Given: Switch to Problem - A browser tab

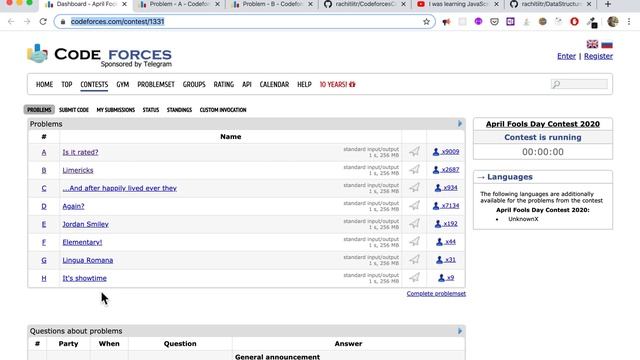Looking at the screenshot, I should tap(179, 4).
